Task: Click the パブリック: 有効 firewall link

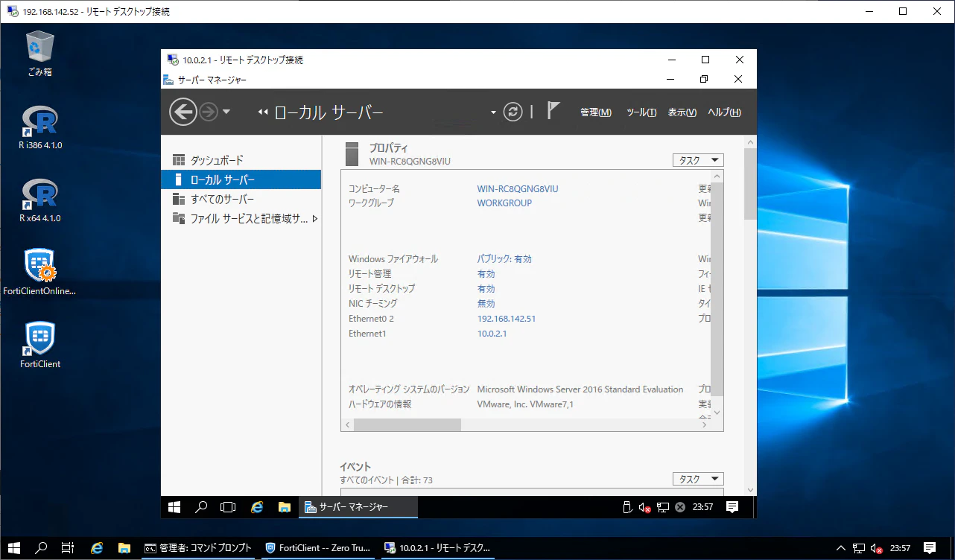Action: [504, 259]
